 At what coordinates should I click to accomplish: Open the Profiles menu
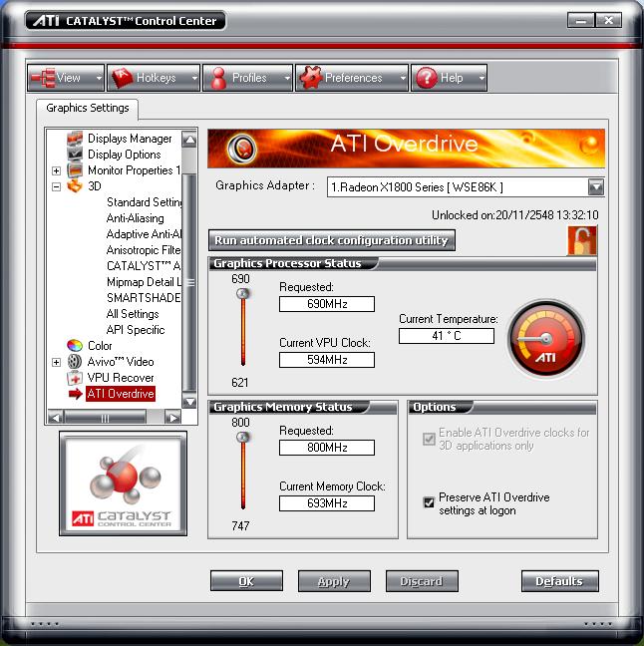(x=247, y=78)
